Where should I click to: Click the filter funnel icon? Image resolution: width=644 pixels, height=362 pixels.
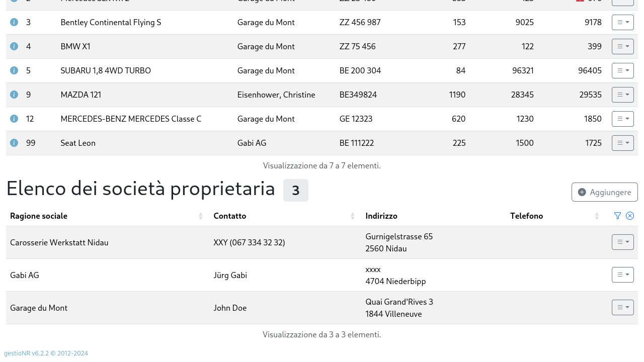618,216
